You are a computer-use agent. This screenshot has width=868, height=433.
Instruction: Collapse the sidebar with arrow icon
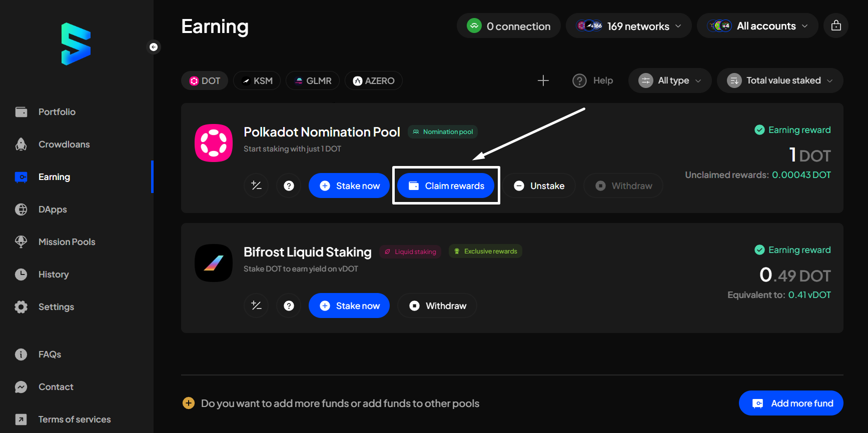(x=154, y=47)
